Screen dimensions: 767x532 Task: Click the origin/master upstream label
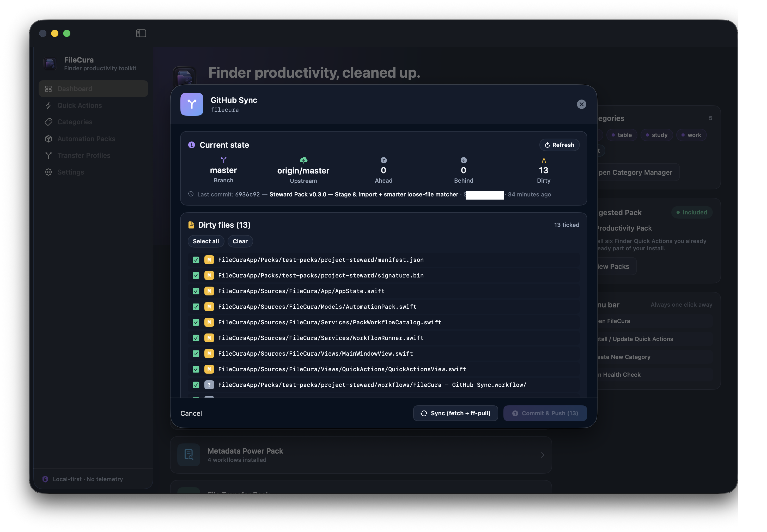pyautogui.click(x=303, y=170)
